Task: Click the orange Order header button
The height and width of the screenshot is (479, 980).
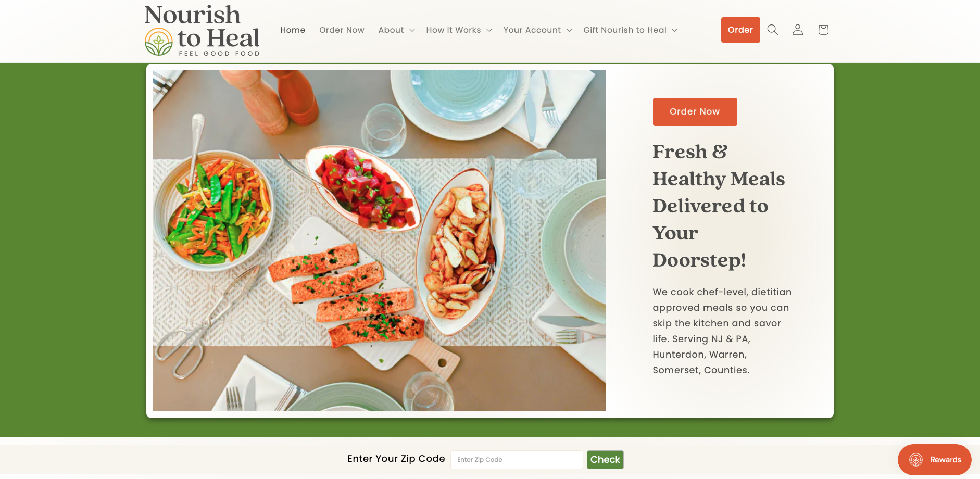Action: pyautogui.click(x=740, y=30)
